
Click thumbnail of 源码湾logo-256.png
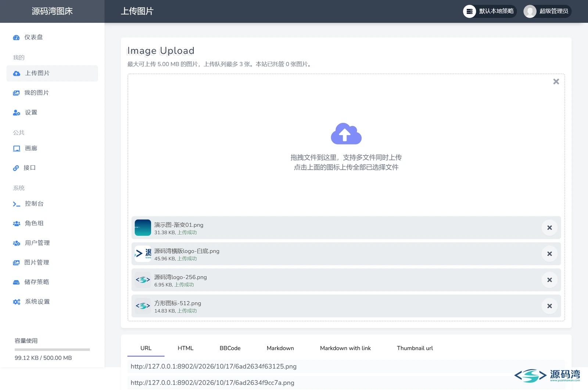[x=143, y=280]
